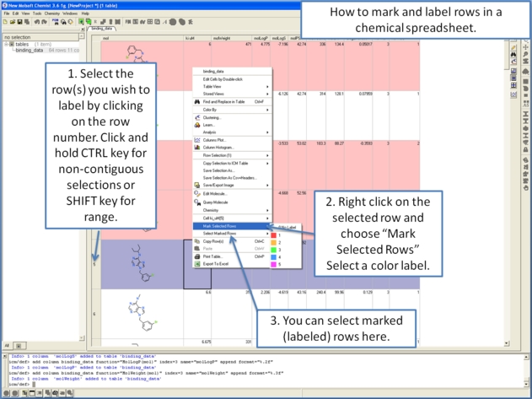Screen dimensions: 532x399
Task: Switch to the binding_data tab
Action: (x=101, y=29)
